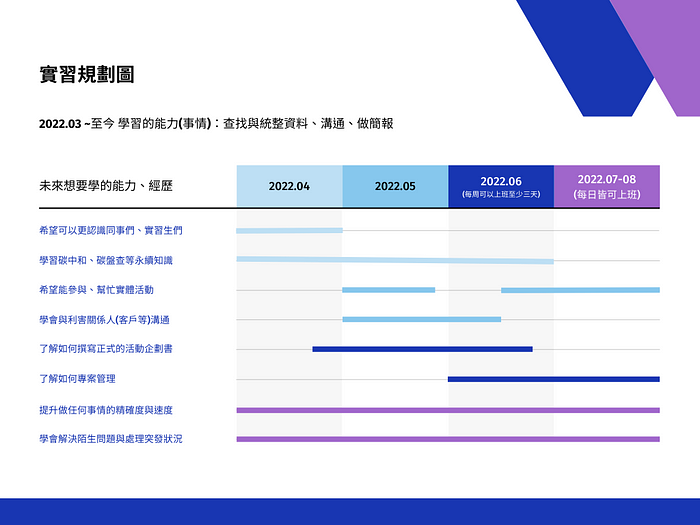The image size is (700, 525).
Task: Click the row label 提升做任何事情的精確度與速度
Action: click(x=106, y=410)
